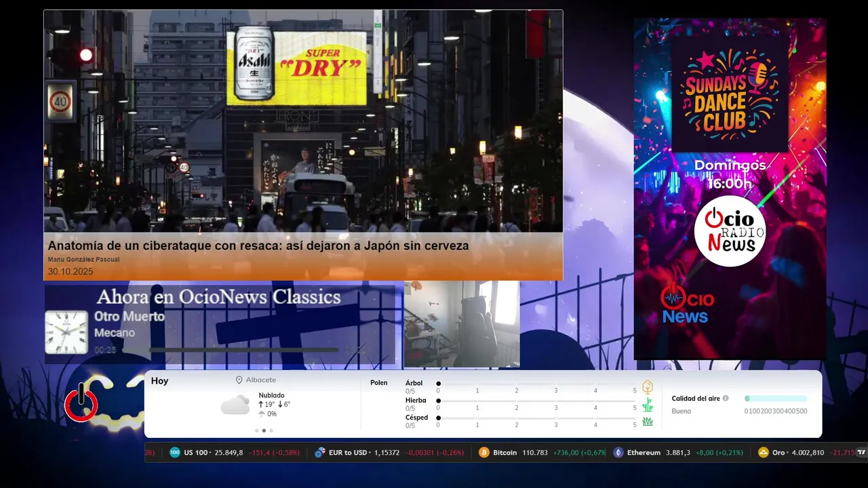Open the EUR to USD ticker label
Screen dimensions: 868x488
347,452
